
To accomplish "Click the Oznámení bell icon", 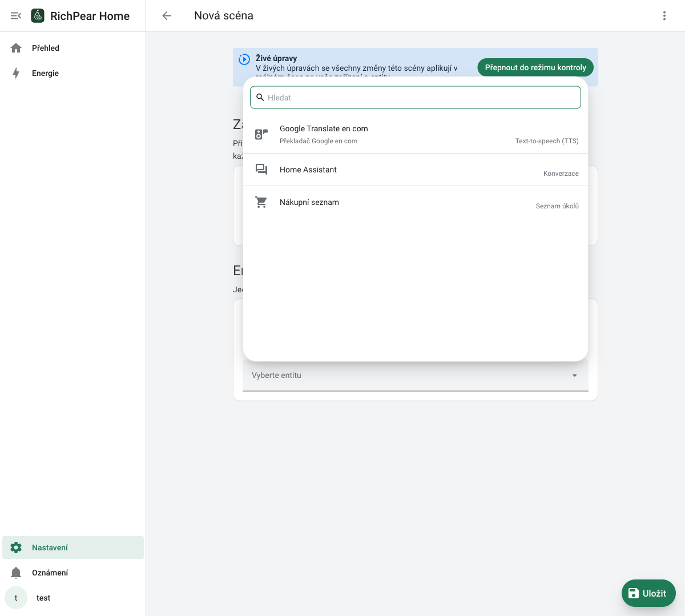I will (16, 573).
